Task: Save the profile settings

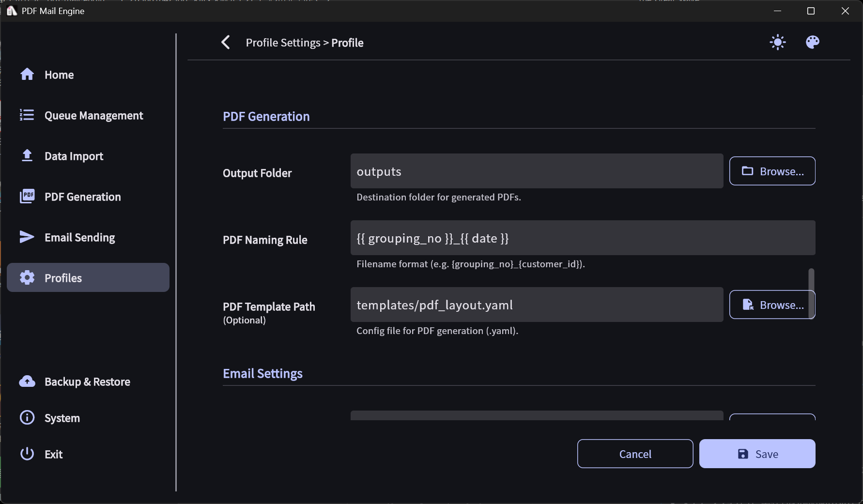Action: point(757,454)
